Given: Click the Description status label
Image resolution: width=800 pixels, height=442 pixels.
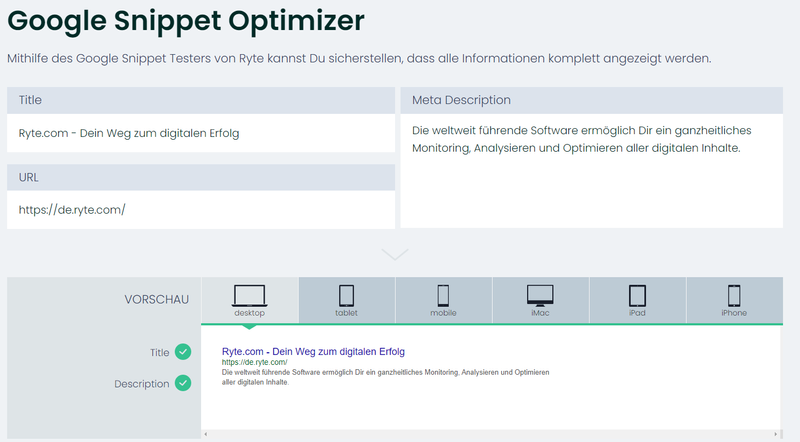Looking at the screenshot, I should click(141, 384).
